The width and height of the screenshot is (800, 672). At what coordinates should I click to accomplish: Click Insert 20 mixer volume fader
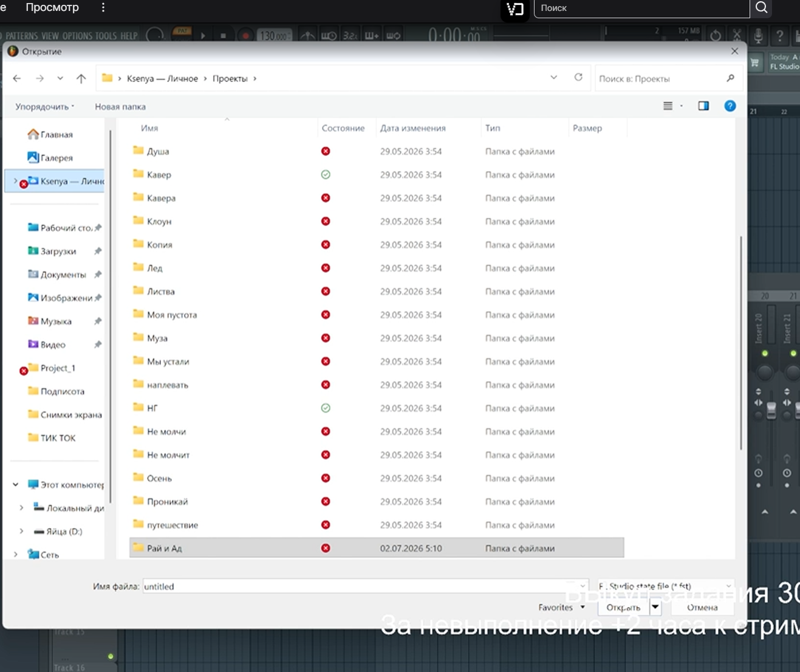771,410
